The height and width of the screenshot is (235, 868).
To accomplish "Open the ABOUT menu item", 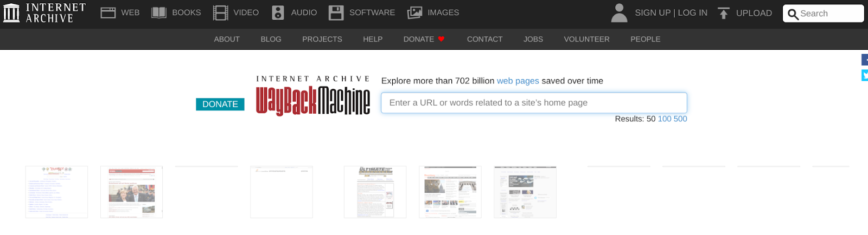I will click(x=227, y=39).
